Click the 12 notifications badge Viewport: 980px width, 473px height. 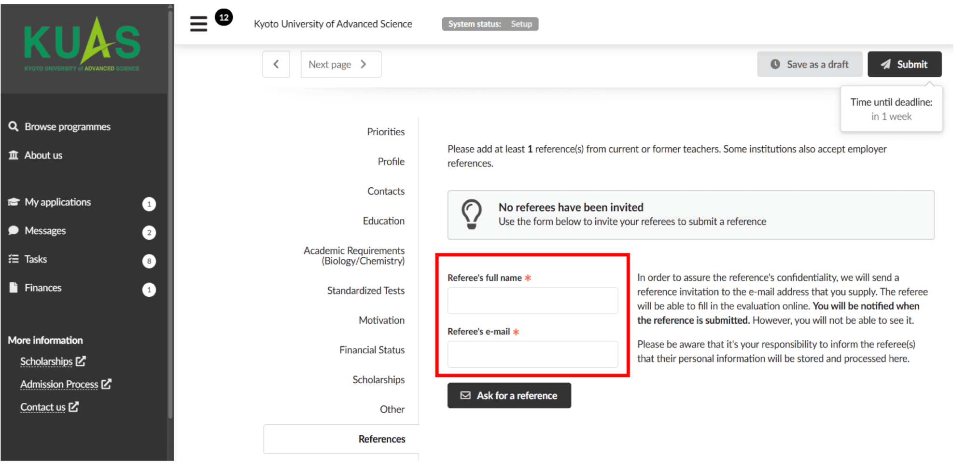coord(224,17)
